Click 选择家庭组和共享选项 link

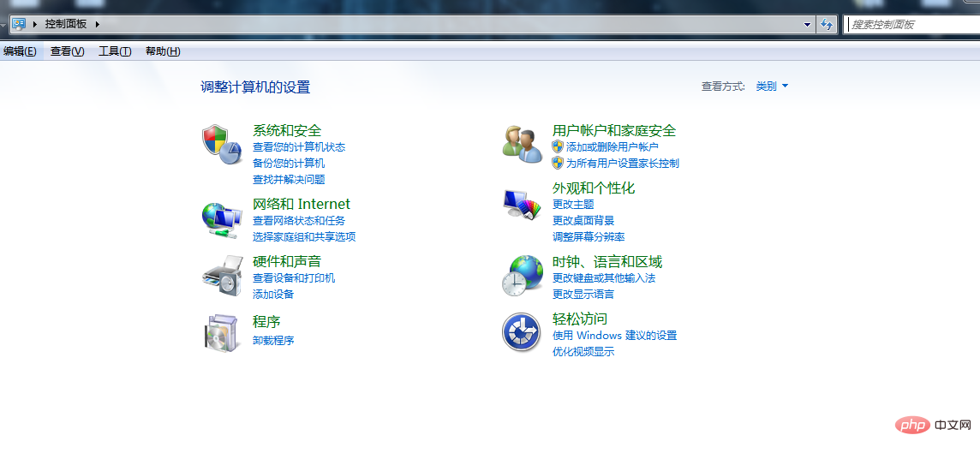point(304,237)
